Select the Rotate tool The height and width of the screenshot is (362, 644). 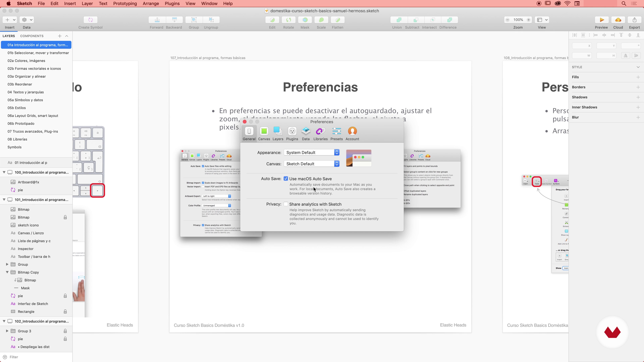click(288, 20)
